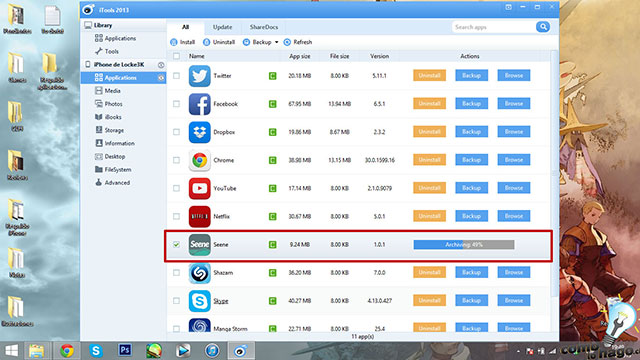Uninstall the Twitter app
Viewport: 640px width, 360px height.
(x=429, y=76)
